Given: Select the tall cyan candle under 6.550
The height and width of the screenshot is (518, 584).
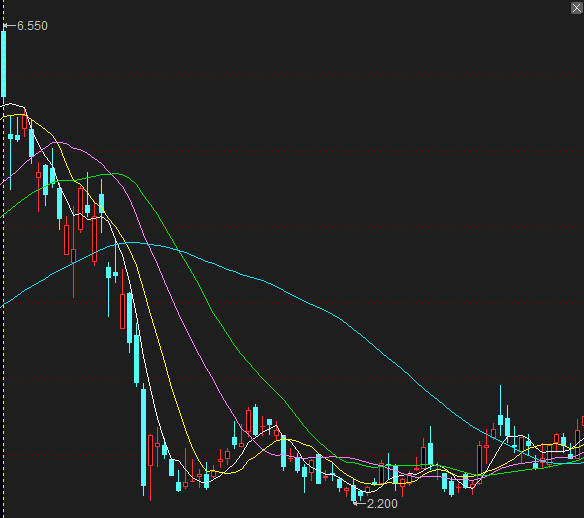Looking at the screenshot, I should tap(4, 63).
